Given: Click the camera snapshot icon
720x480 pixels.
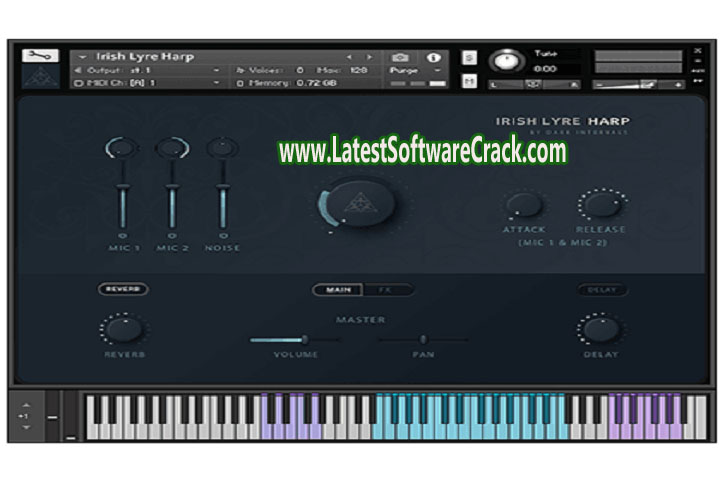Looking at the screenshot, I should click(400, 57).
